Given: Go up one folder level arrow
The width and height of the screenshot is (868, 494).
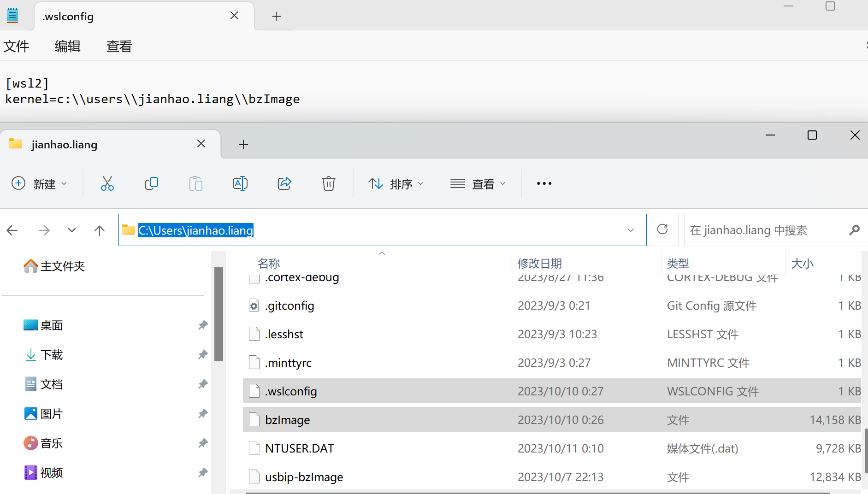Looking at the screenshot, I should (100, 230).
